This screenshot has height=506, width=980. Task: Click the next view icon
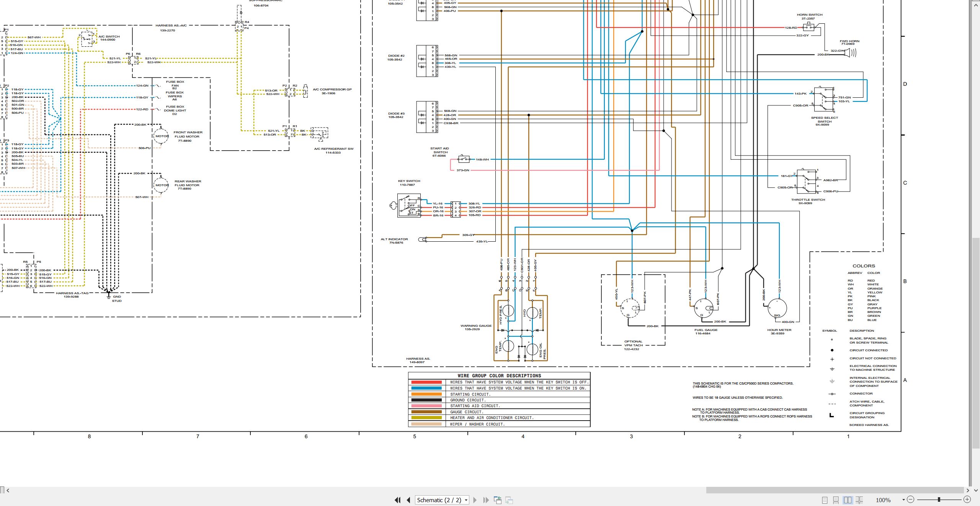pyautogui.click(x=509, y=500)
